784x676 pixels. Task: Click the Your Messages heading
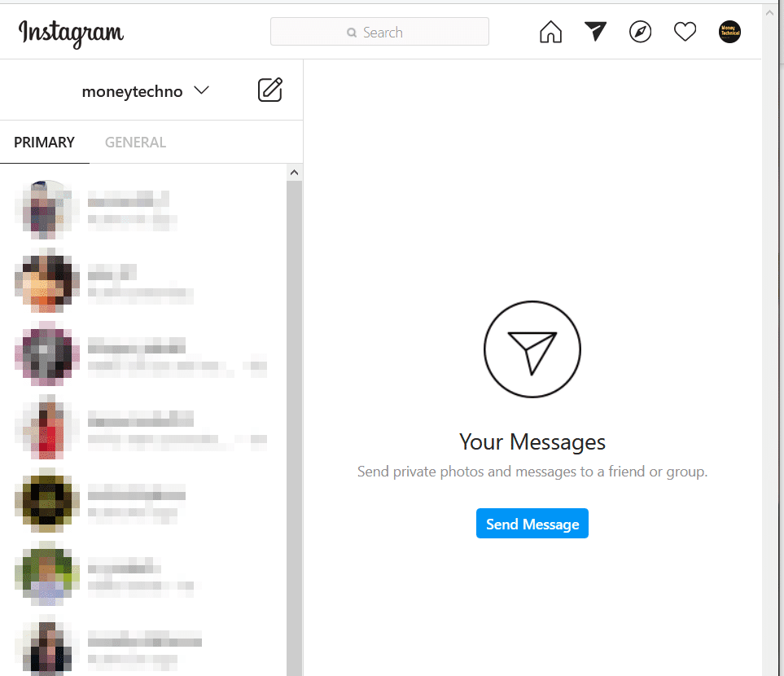pos(532,441)
